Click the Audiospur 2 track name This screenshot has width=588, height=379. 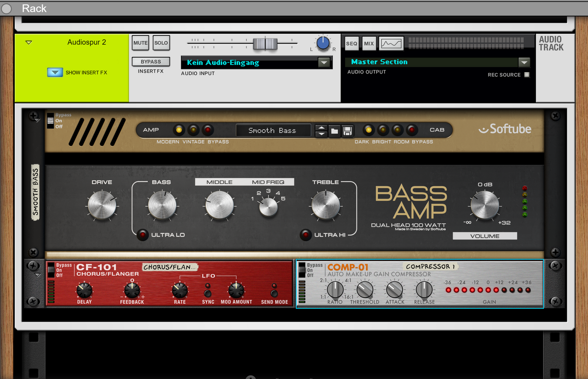[x=87, y=42]
